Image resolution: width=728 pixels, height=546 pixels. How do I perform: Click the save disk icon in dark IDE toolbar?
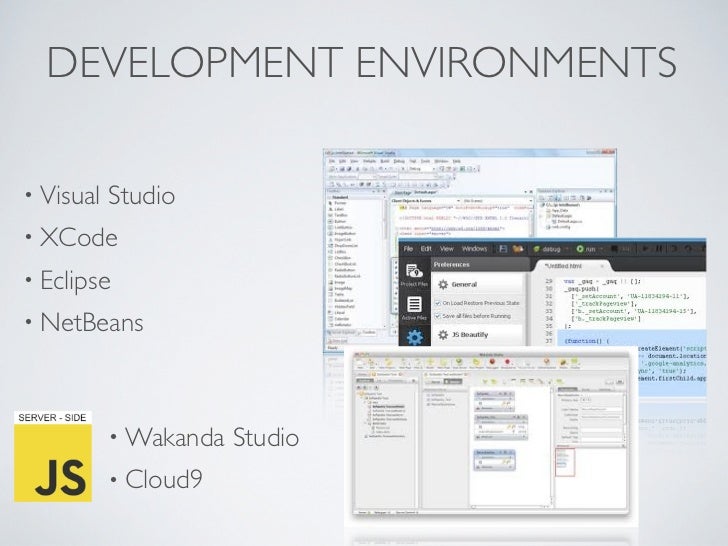503,249
